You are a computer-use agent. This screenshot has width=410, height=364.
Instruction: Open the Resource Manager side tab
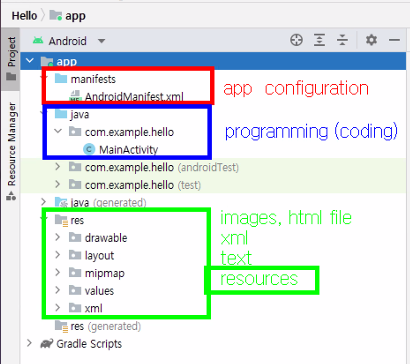coord(11,152)
